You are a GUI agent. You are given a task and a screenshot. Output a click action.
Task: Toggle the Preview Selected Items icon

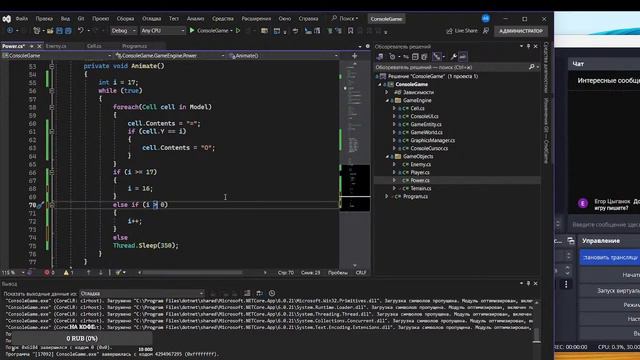click(463, 57)
